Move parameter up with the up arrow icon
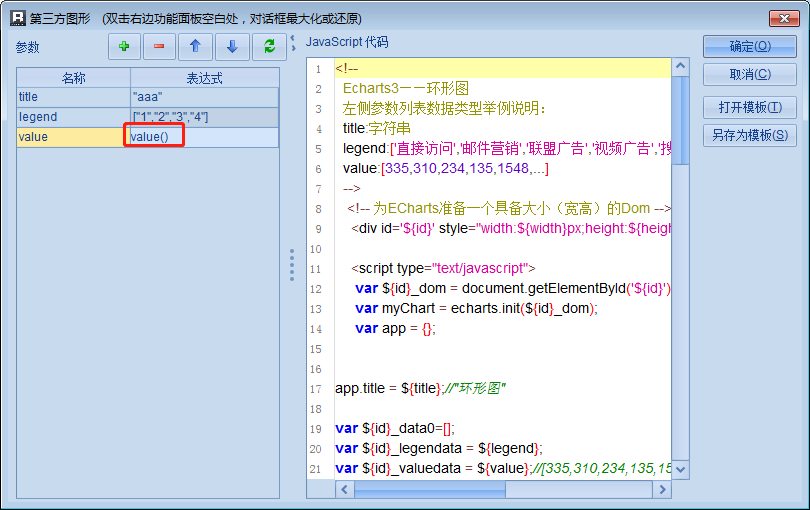The width and height of the screenshot is (810, 510). [x=196, y=46]
